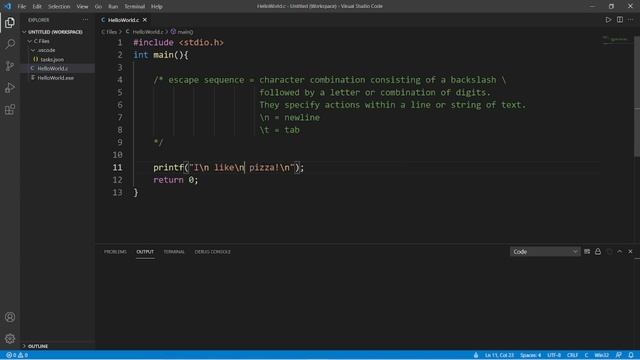Select the output channel Code dropdown

click(545, 251)
